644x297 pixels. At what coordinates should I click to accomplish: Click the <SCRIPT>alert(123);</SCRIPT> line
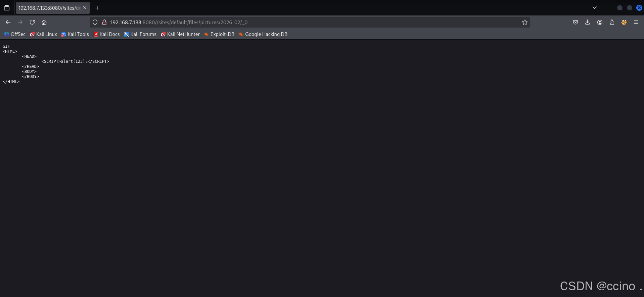75,61
